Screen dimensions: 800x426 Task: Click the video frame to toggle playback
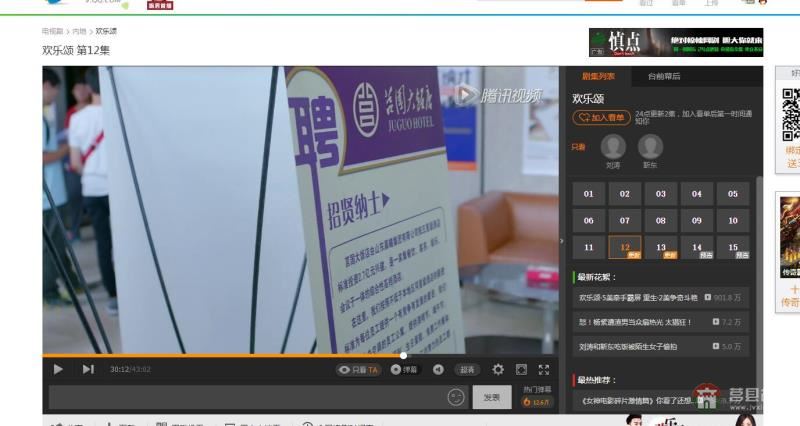301,209
